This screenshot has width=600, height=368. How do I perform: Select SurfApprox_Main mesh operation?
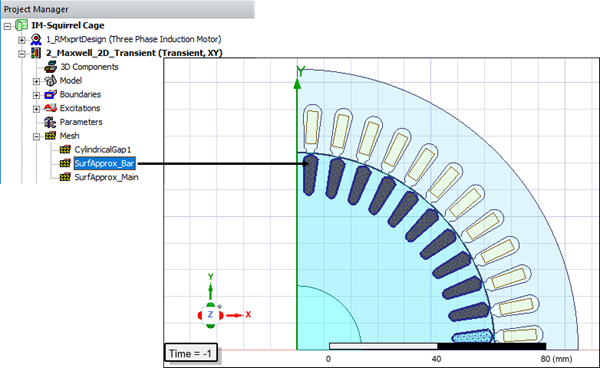point(107,177)
